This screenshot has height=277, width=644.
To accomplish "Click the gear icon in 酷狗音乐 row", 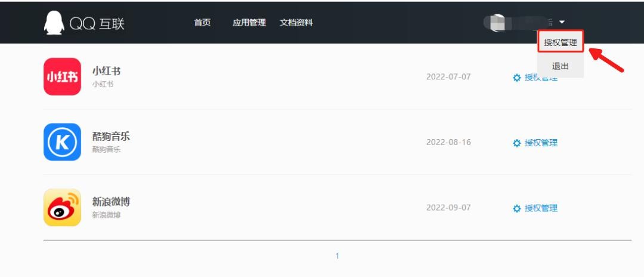I will click(x=516, y=143).
